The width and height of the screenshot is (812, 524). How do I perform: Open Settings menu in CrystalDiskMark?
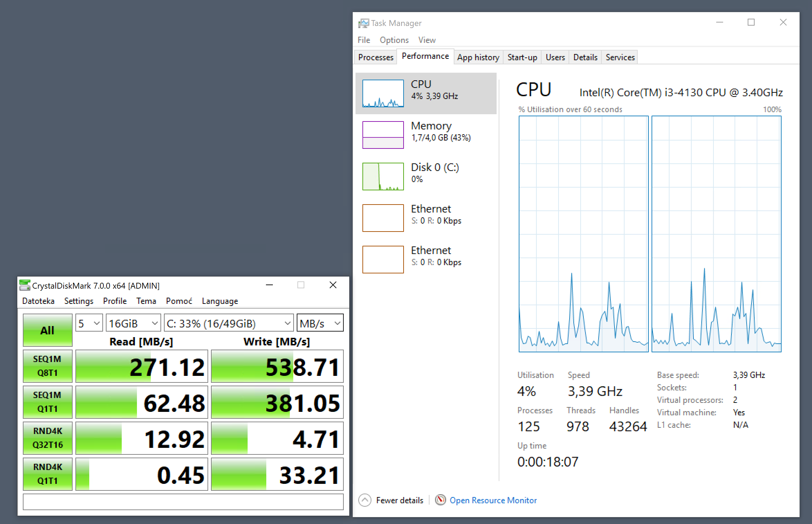[79, 301]
